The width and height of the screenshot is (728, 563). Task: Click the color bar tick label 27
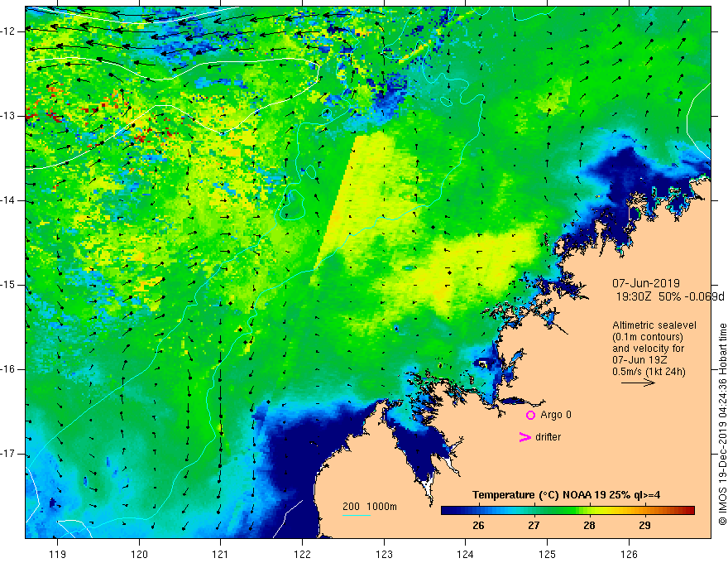tap(534, 526)
